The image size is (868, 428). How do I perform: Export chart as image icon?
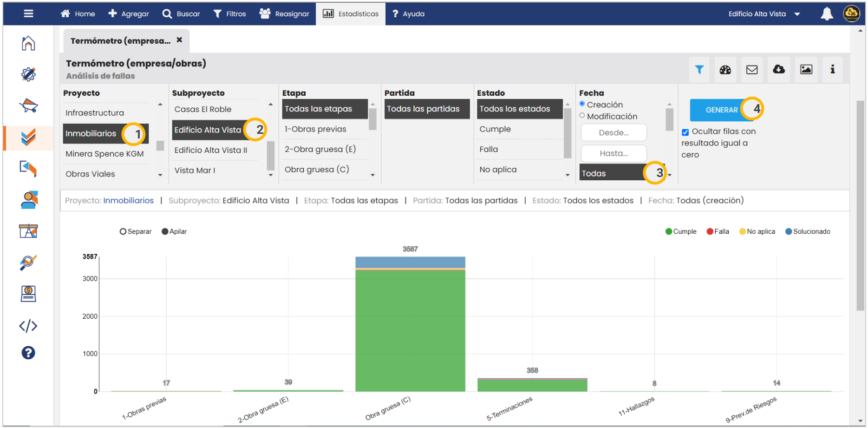[x=806, y=70]
